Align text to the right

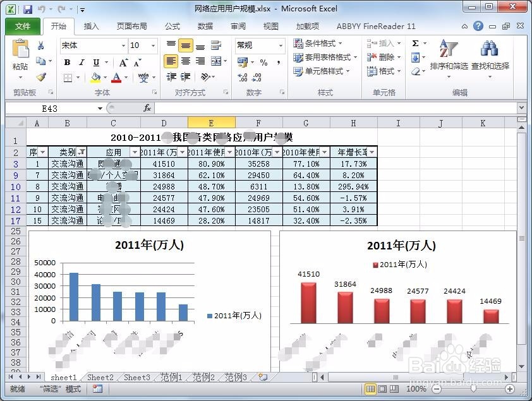tap(200, 61)
